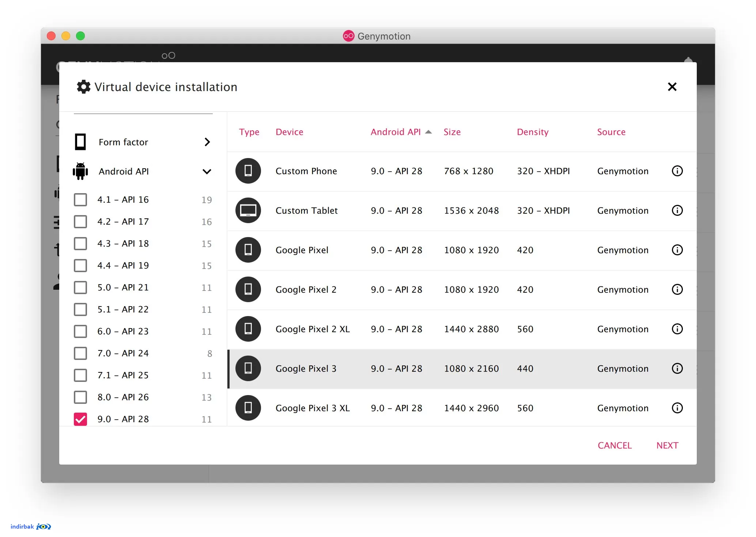Click the Google Pixel 2 phone icon

point(248,289)
